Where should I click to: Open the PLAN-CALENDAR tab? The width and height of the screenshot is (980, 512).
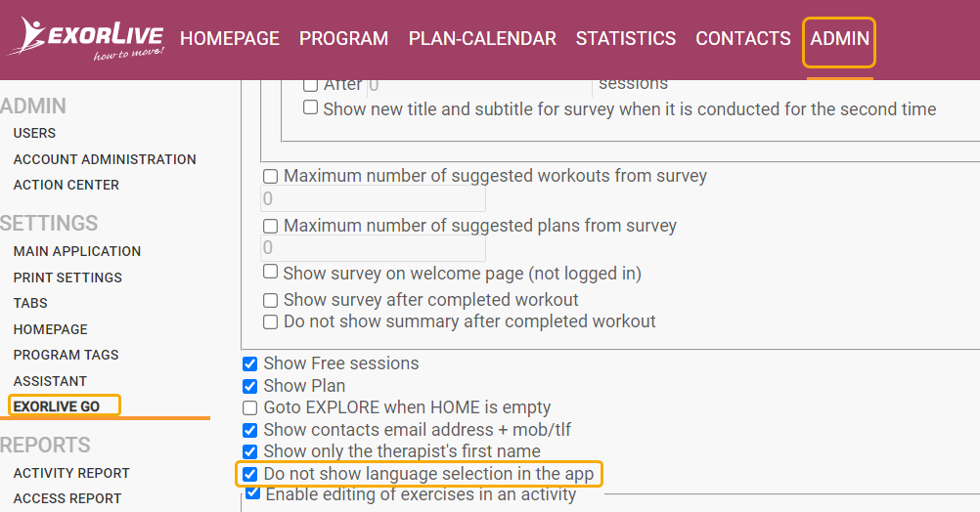pyautogui.click(x=482, y=39)
